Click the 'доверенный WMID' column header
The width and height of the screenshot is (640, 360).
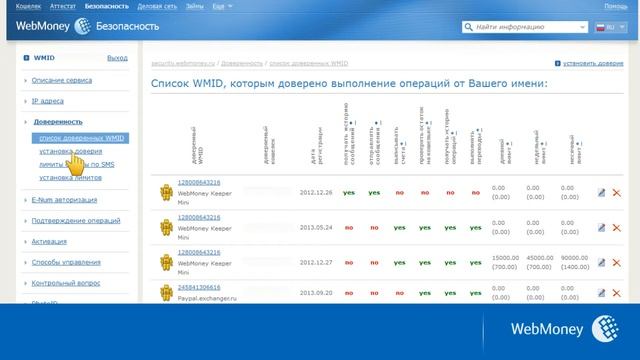(x=197, y=146)
